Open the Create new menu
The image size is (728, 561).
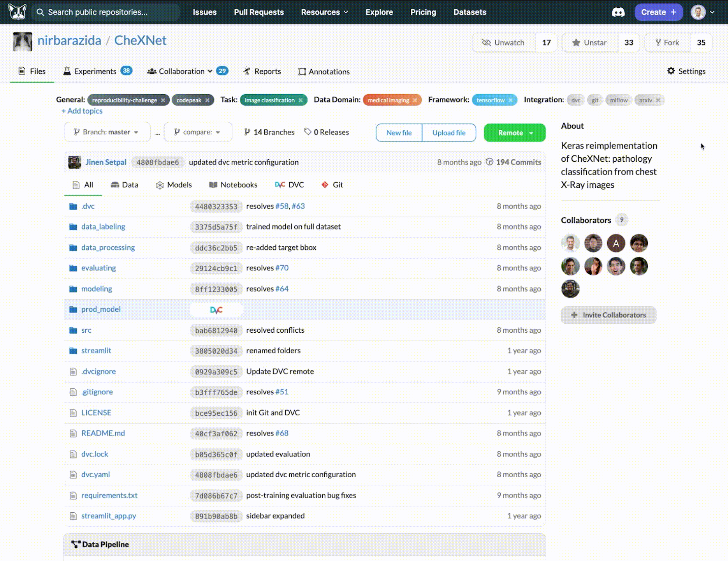pyautogui.click(x=659, y=12)
